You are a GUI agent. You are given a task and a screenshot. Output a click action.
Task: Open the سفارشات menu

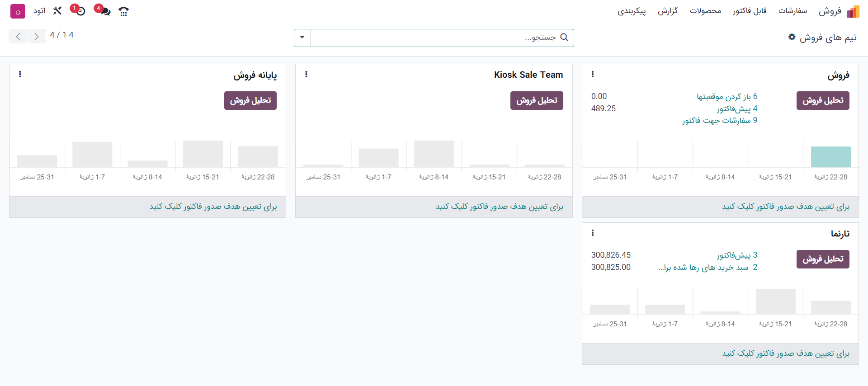click(x=793, y=11)
